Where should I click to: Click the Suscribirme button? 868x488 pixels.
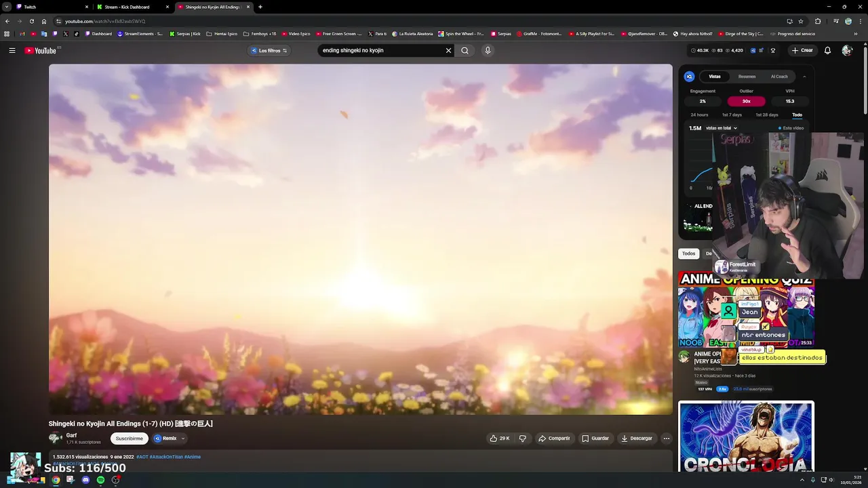[x=129, y=439]
